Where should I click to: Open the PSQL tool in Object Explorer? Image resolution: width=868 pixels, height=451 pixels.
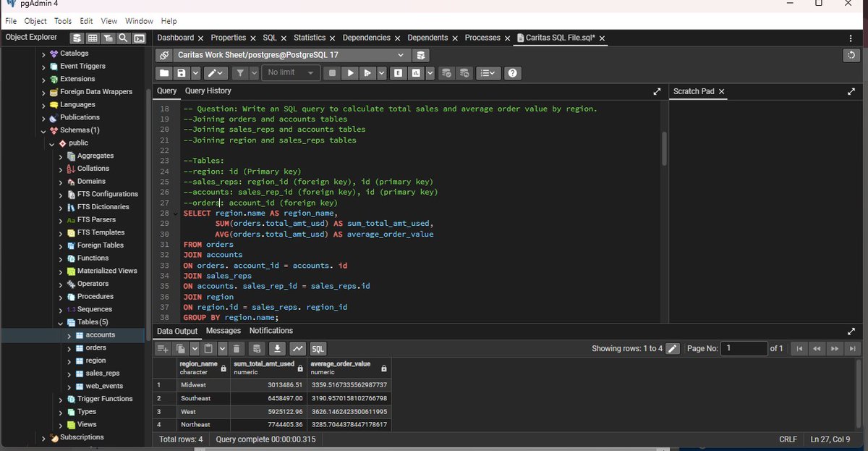140,38
